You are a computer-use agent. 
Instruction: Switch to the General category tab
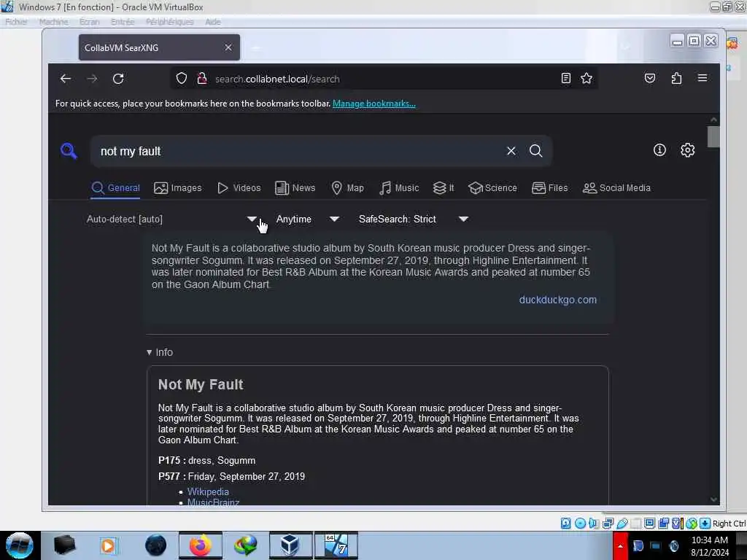[x=116, y=188]
